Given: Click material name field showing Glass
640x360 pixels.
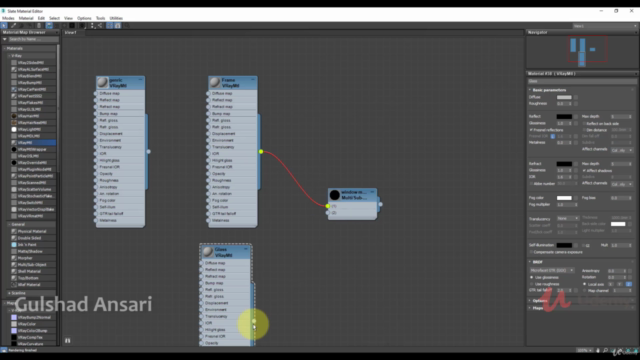Looking at the screenshot, I should (581, 81).
